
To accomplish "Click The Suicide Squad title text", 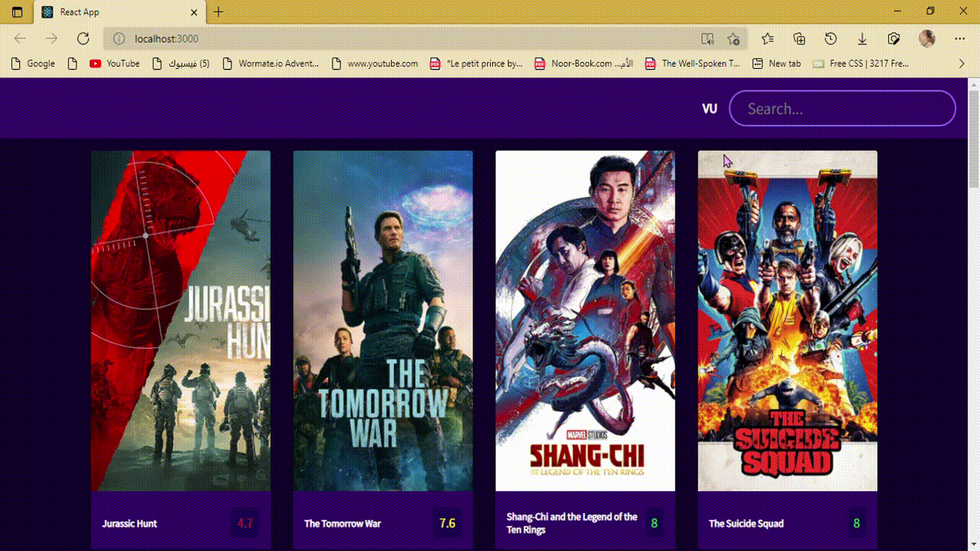I will tap(746, 523).
